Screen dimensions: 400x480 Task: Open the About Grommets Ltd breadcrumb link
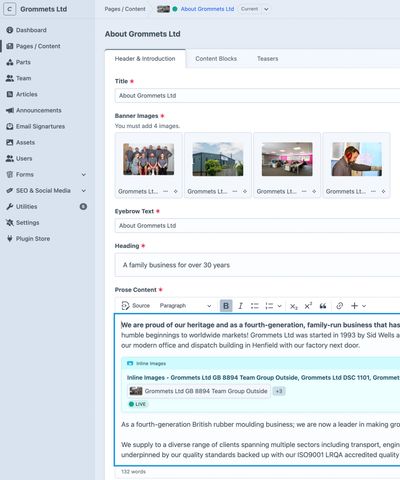[207, 9]
